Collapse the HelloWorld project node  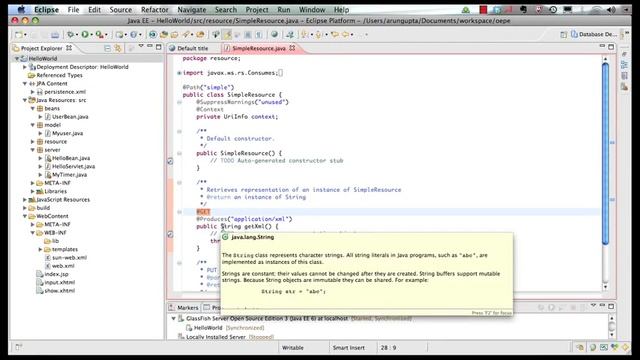coord(17,59)
